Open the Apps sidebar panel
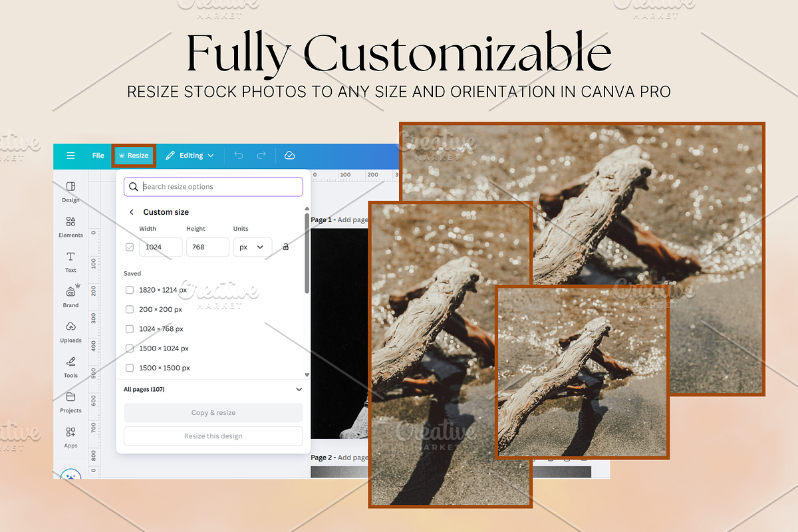Image resolution: width=798 pixels, height=532 pixels. [x=70, y=438]
